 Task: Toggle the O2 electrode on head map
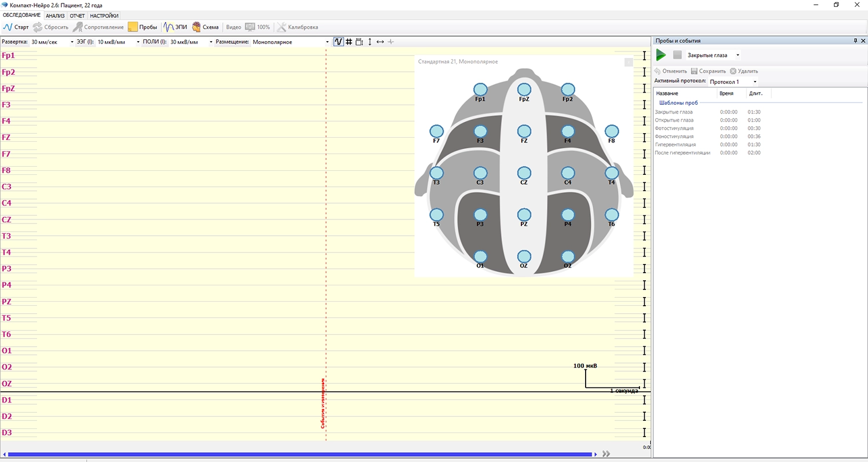pyautogui.click(x=568, y=256)
